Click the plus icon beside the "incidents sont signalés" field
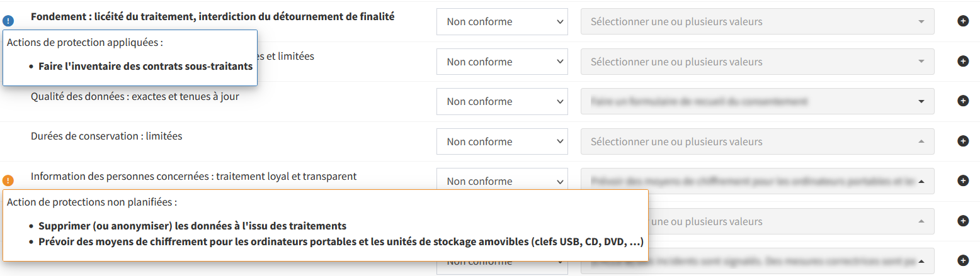Screen dimensions: 980x276 (963, 260)
